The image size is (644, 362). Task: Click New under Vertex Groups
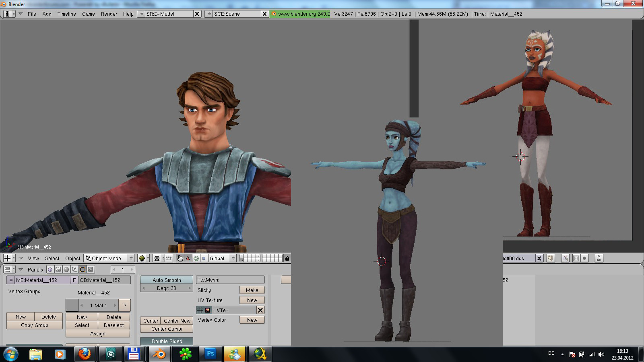tap(21, 317)
